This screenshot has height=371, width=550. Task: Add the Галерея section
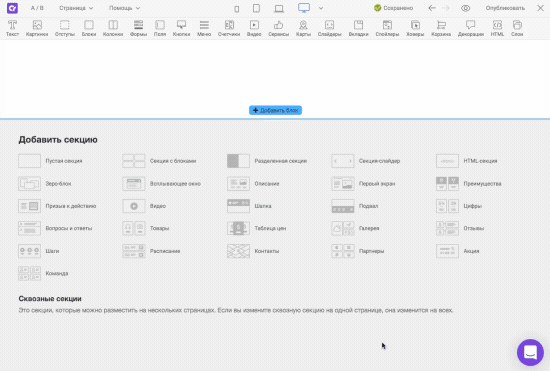click(x=356, y=228)
